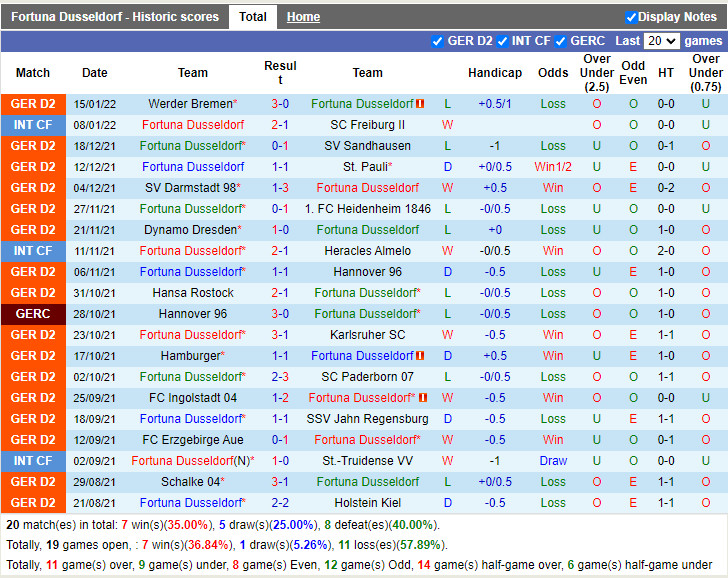This screenshot has width=728, height=578.
Task: Click the Odd Even column header
Action: [633, 73]
